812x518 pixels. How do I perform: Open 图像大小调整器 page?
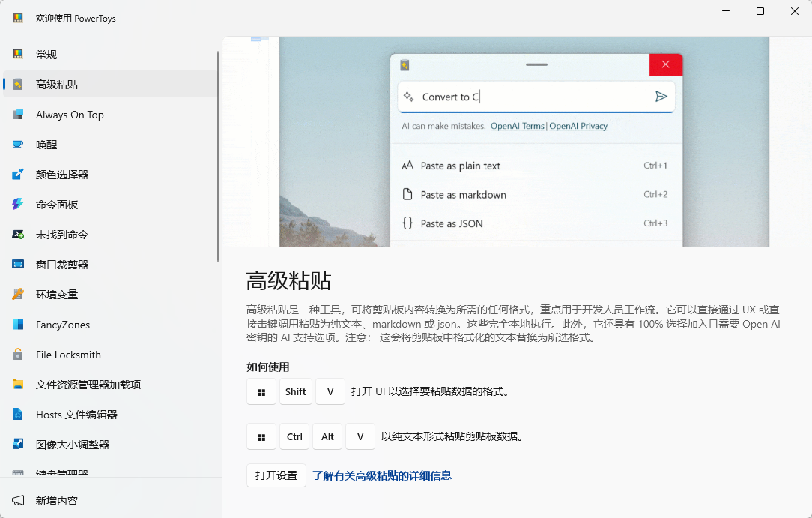pos(110,444)
